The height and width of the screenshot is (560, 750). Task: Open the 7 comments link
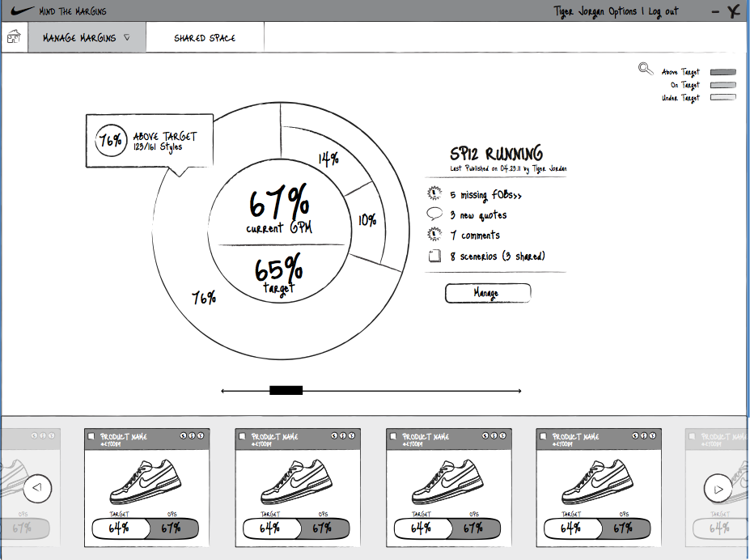[474, 235]
